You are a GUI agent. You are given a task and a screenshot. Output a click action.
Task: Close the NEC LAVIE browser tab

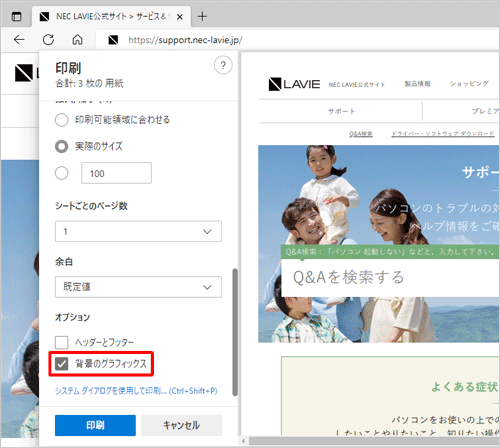tap(180, 17)
